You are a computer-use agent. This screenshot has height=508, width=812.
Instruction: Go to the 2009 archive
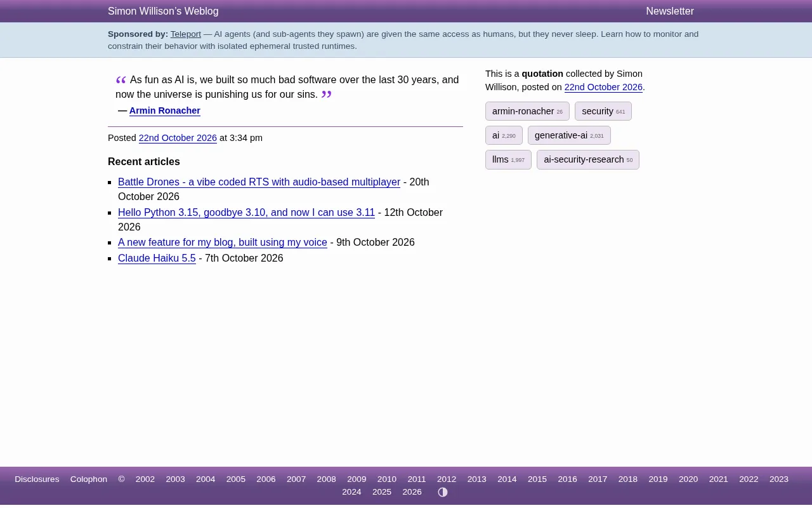click(x=357, y=479)
